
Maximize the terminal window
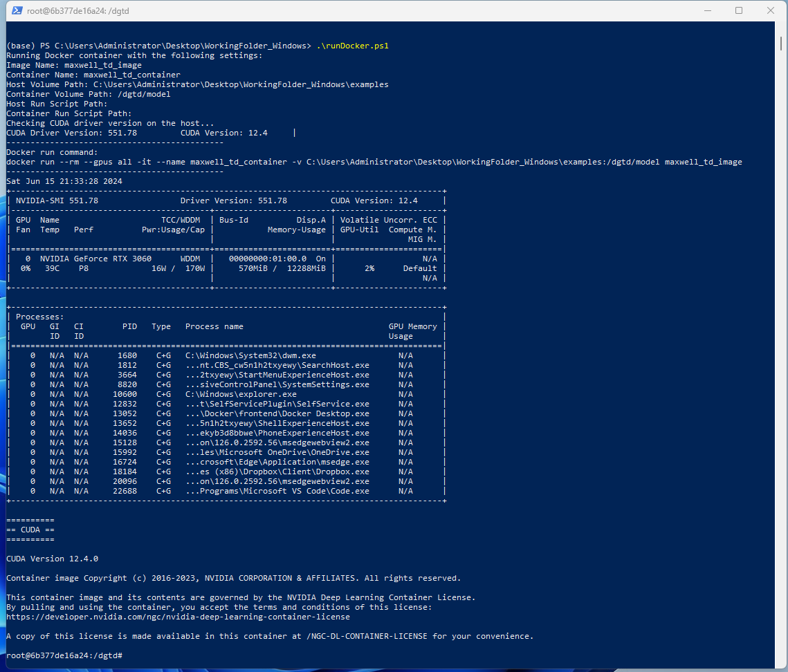click(x=739, y=10)
